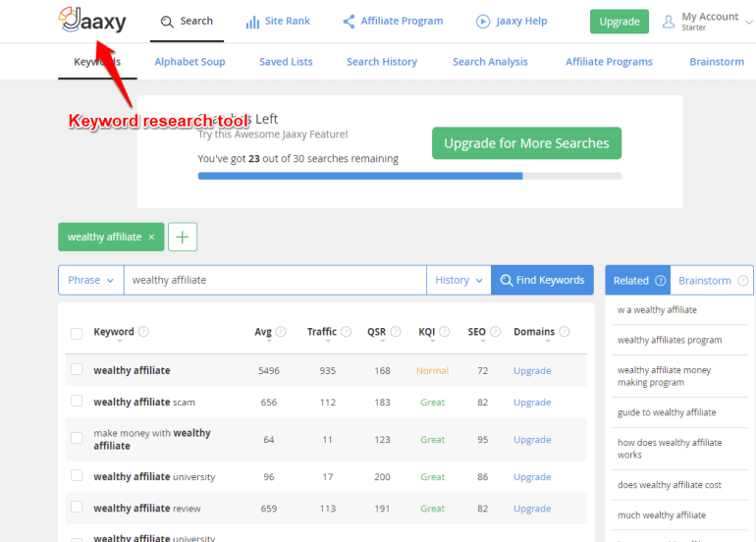
Task: Click the keyword search input field
Action: click(x=275, y=280)
